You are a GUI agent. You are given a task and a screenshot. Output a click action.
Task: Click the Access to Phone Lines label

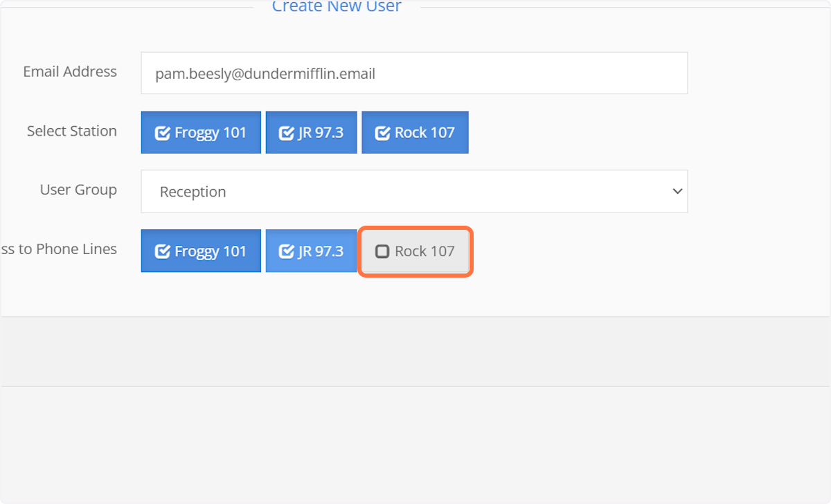point(58,249)
